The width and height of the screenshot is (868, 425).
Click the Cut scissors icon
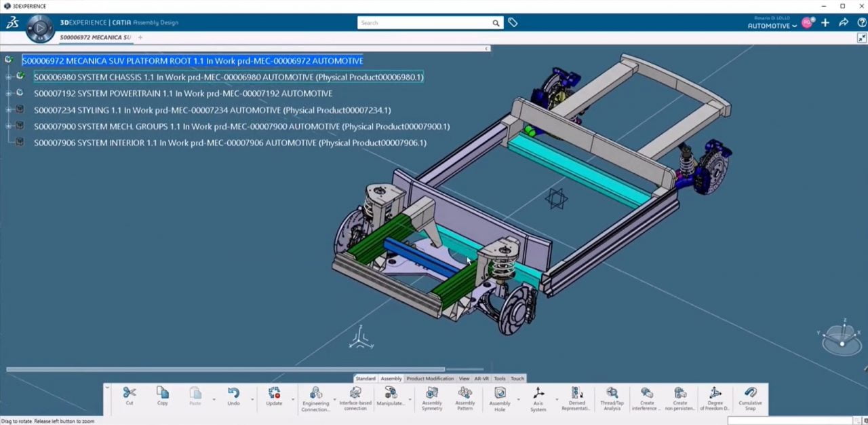coord(130,392)
